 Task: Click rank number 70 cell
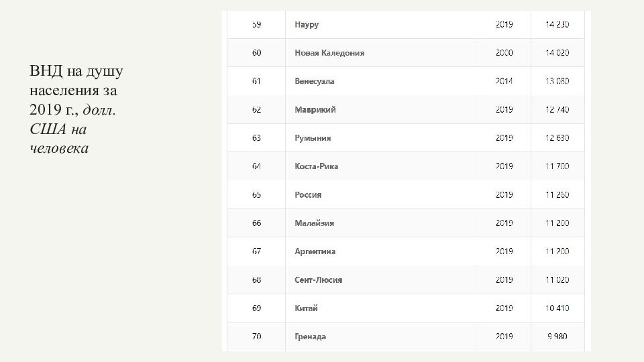click(256, 337)
